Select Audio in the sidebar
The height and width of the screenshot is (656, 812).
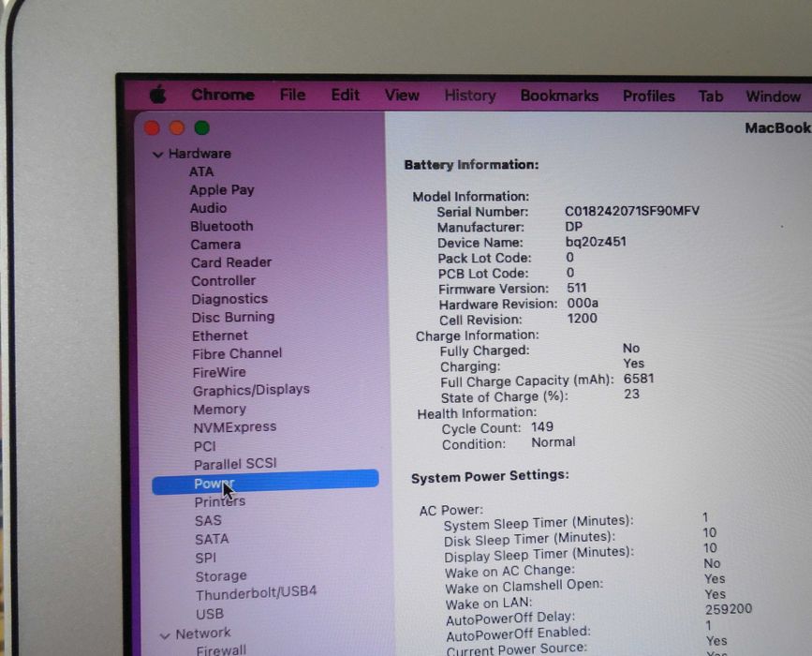208,208
